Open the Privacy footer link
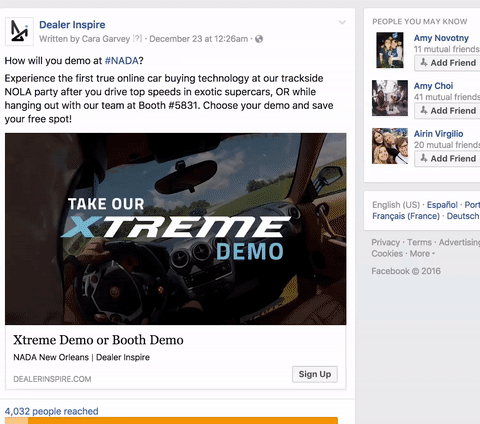 (x=386, y=242)
